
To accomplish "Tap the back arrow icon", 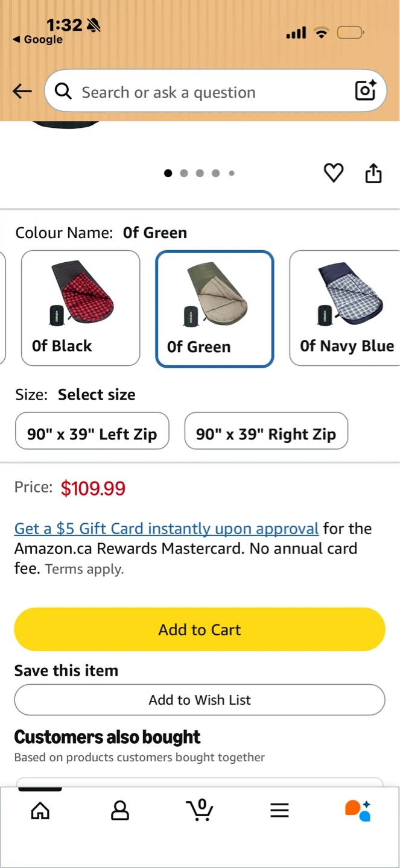I will pos(22,92).
